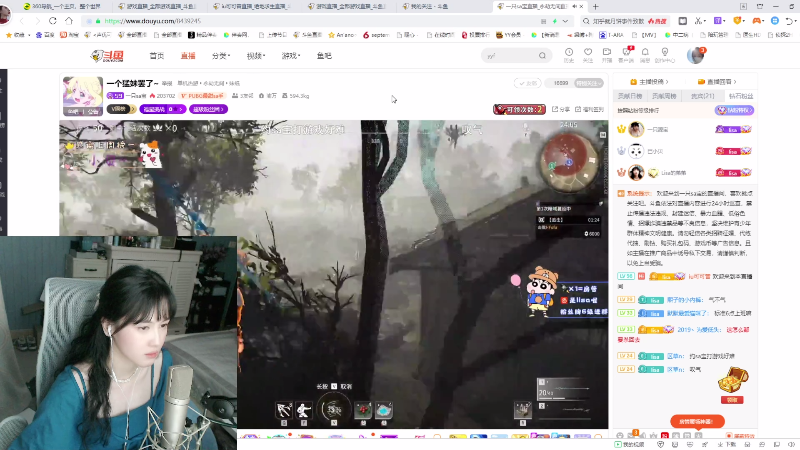Image resolution: width=800 pixels, height=450 pixels.
Task: Click the red 可领次数:2 reward button
Action: click(519, 109)
